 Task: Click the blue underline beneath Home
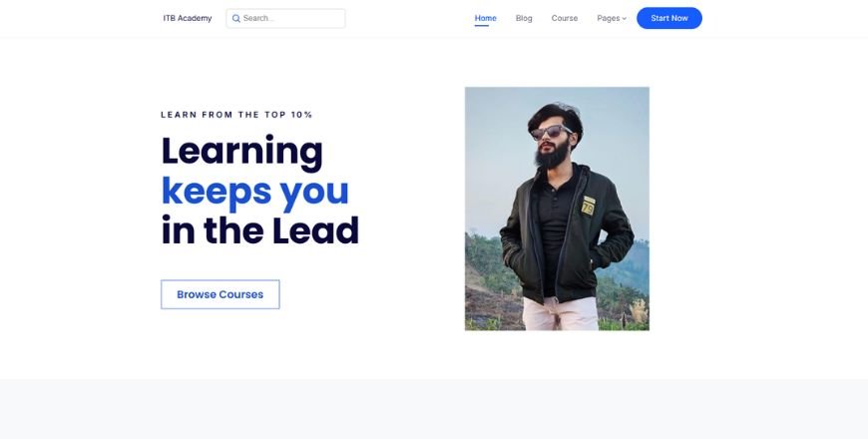tap(482, 26)
